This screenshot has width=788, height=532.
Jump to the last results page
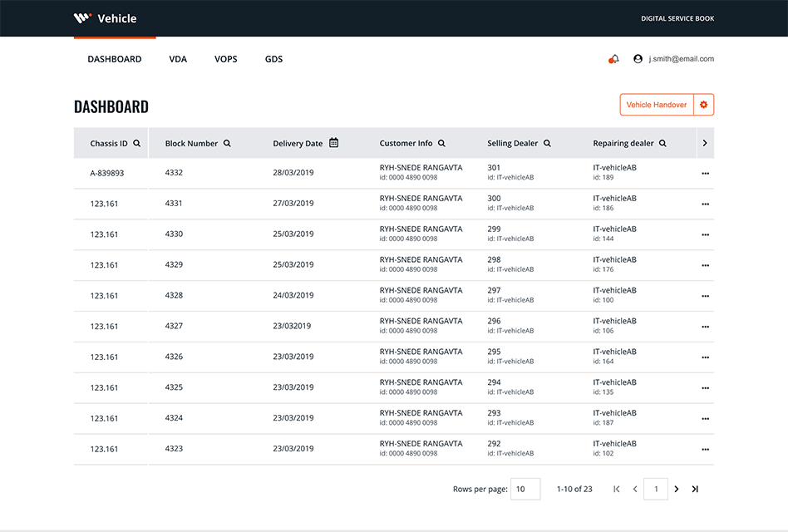click(x=695, y=489)
